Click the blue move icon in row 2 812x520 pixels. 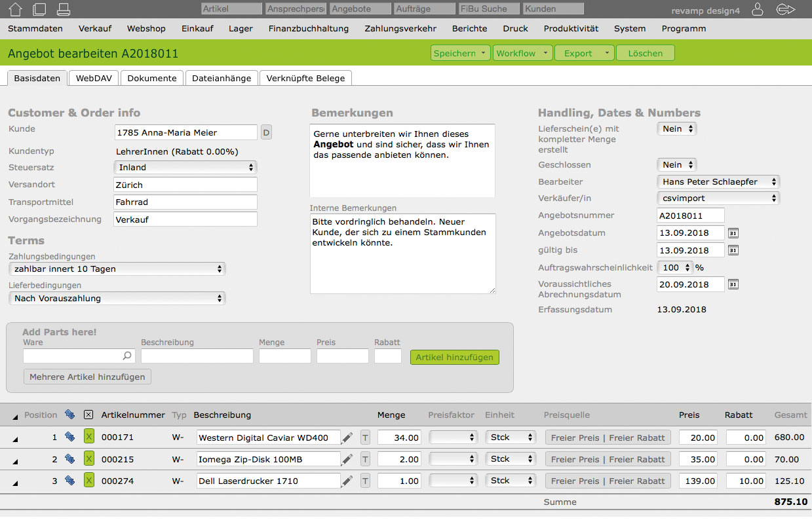click(69, 459)
